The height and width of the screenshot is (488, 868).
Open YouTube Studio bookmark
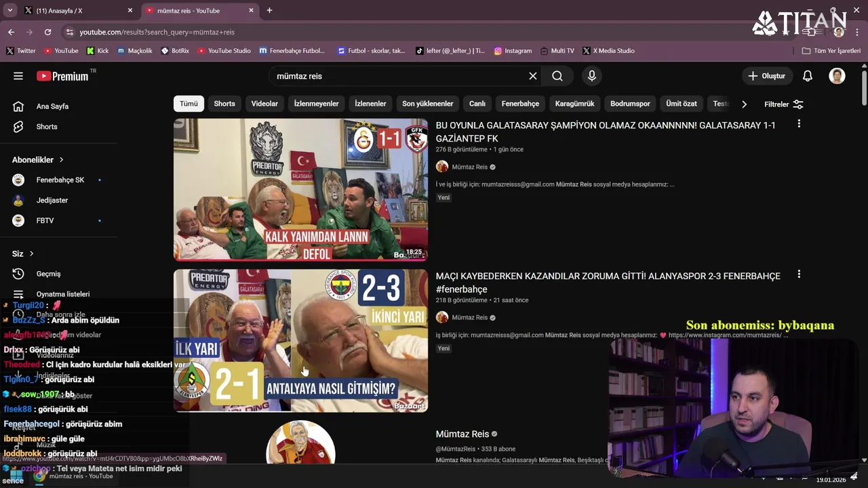point(224,51)
